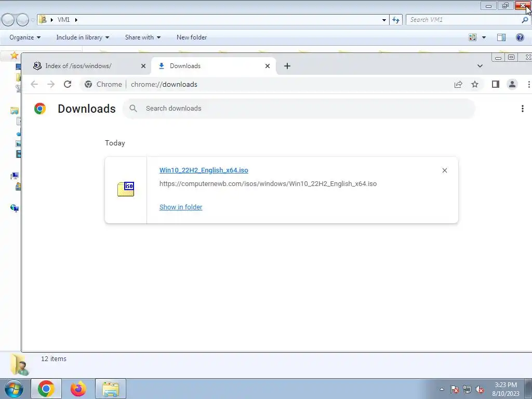The width and height of the screenshot is (532, 399).
Task: Open Include in library menu
Action: (83, 37)
